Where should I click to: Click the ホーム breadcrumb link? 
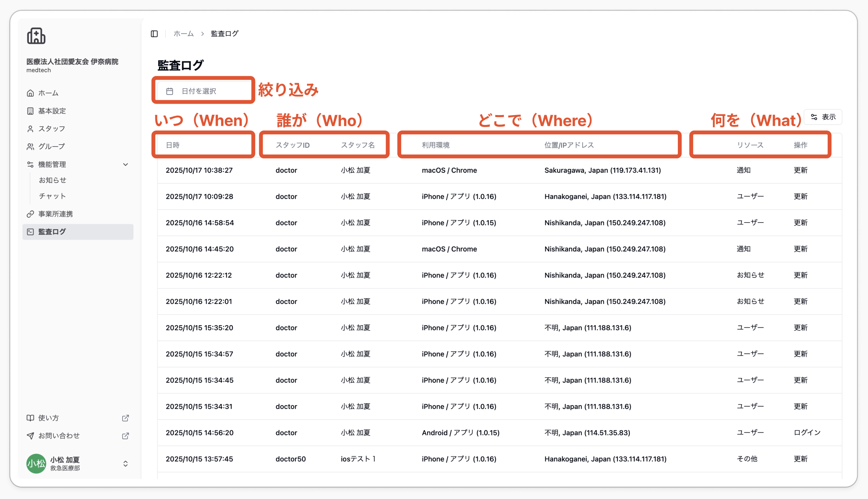point(184,34)
